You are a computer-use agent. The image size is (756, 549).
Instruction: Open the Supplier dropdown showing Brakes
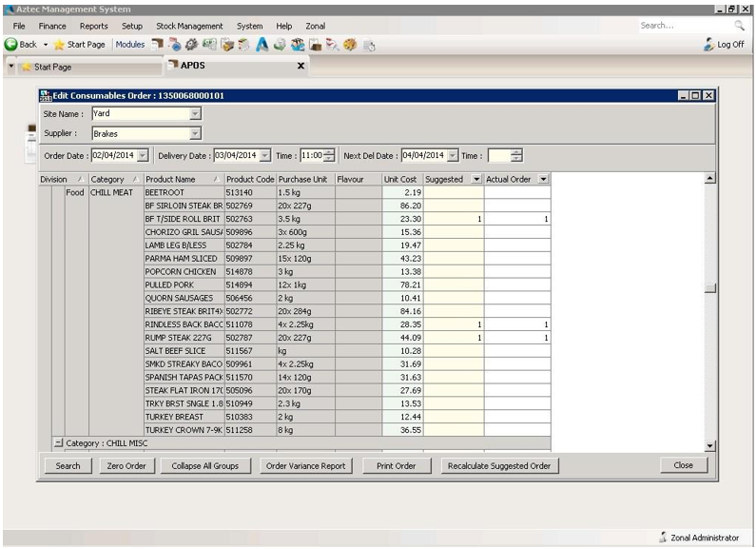click(x=195, y=134)
